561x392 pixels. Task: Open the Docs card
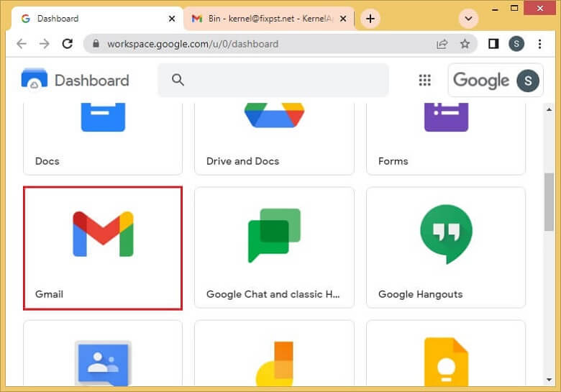pos(103,139)
